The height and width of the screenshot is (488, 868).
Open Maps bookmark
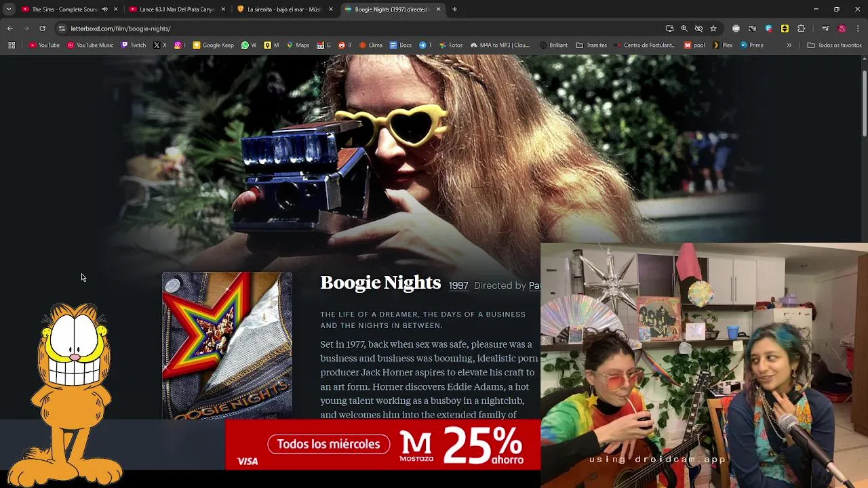pyautogui.click(x=298, y=45)
